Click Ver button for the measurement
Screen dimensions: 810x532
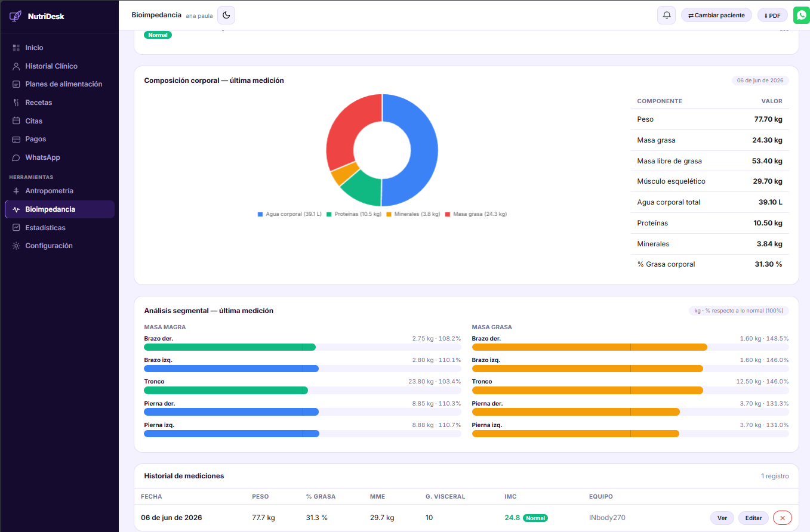722,518
